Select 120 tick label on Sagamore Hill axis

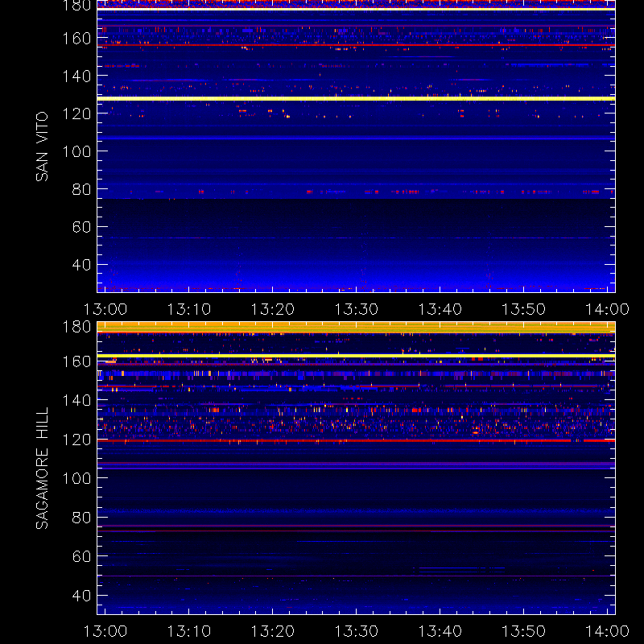[76, 440]
